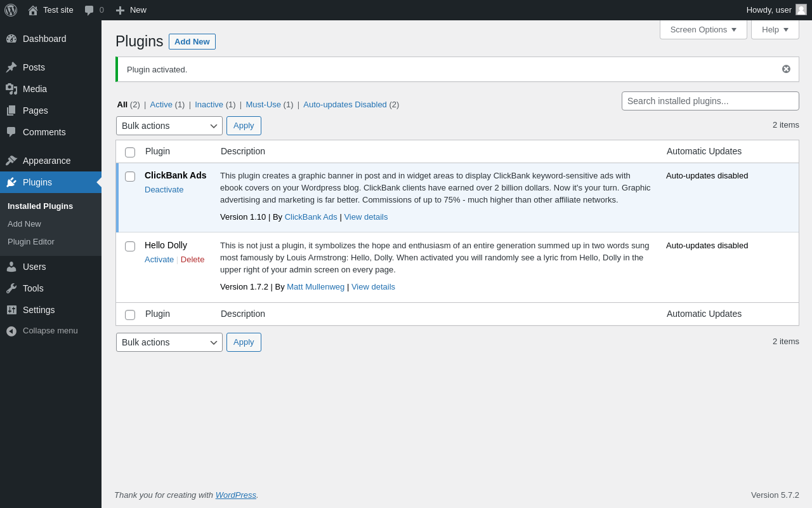Filter by Auto-updates Disabled
The width and height of the screenshot is (812, 508).
click(x=345, y=105)
